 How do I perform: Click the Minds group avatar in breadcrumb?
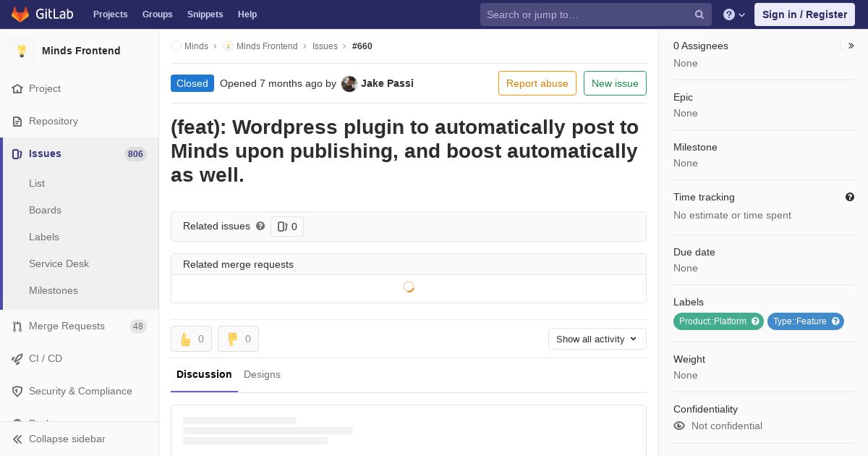coord(176,46)
